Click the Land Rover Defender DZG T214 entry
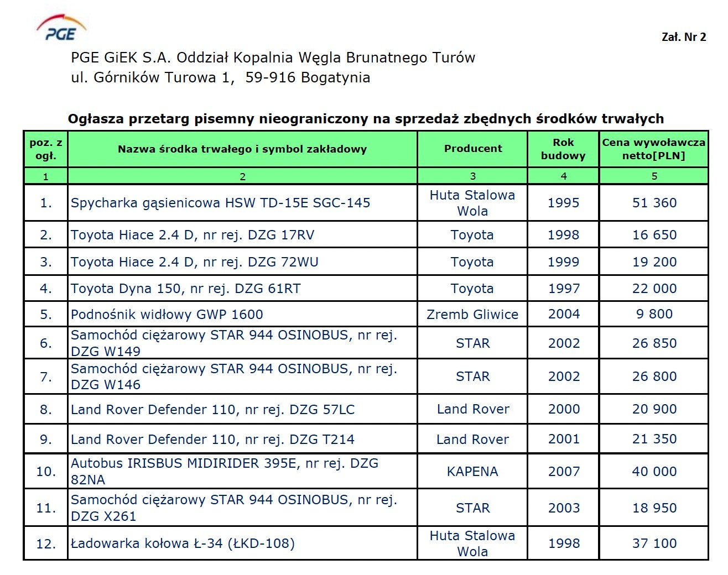This screenshot has width=728, height=575. pyautogui.click(x=212, y=440)
